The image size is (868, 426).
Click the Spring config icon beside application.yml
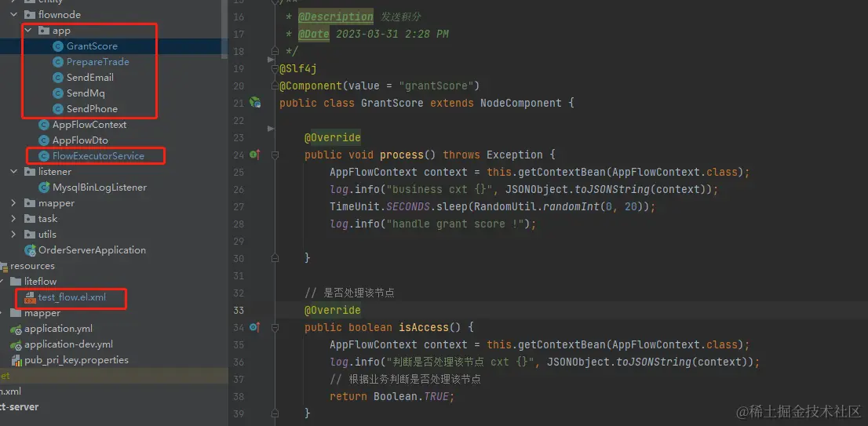click(16, 330)
